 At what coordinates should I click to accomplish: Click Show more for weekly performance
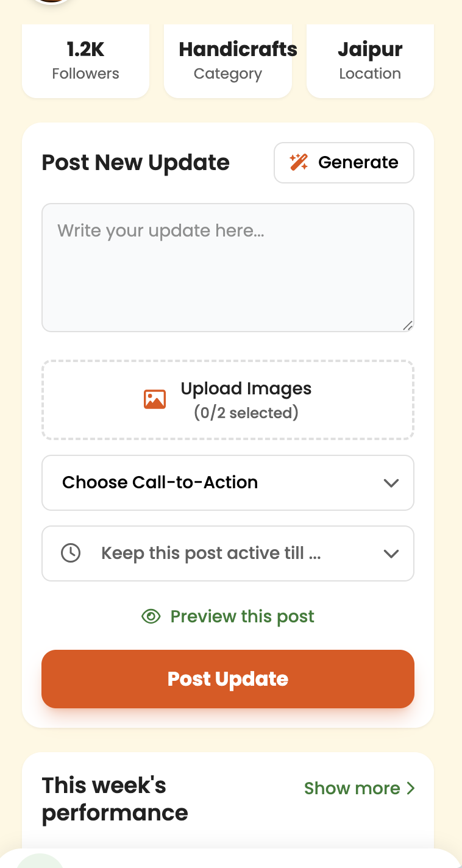(352, 788)
